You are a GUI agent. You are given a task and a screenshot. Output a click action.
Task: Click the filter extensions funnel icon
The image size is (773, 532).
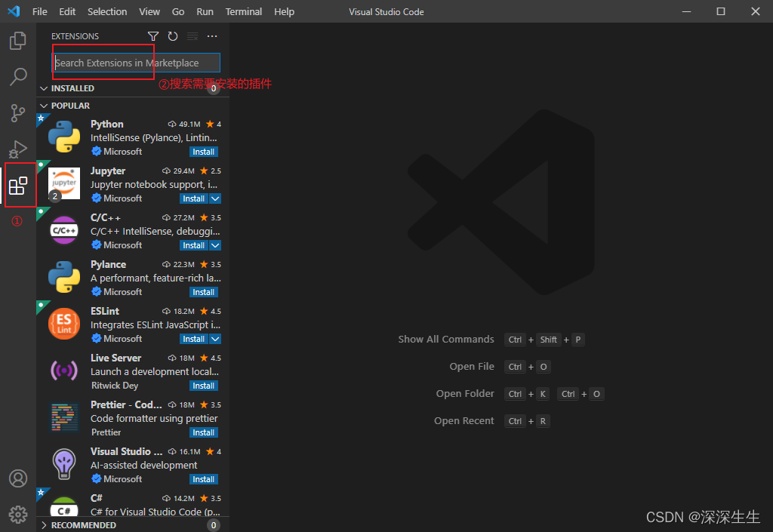[153, 36]
